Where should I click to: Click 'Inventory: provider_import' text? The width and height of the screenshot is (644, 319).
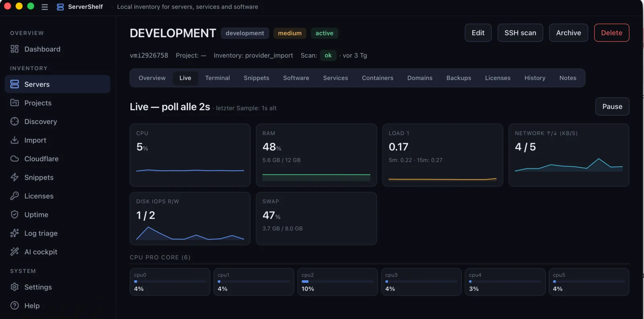[x=253, y=55]
